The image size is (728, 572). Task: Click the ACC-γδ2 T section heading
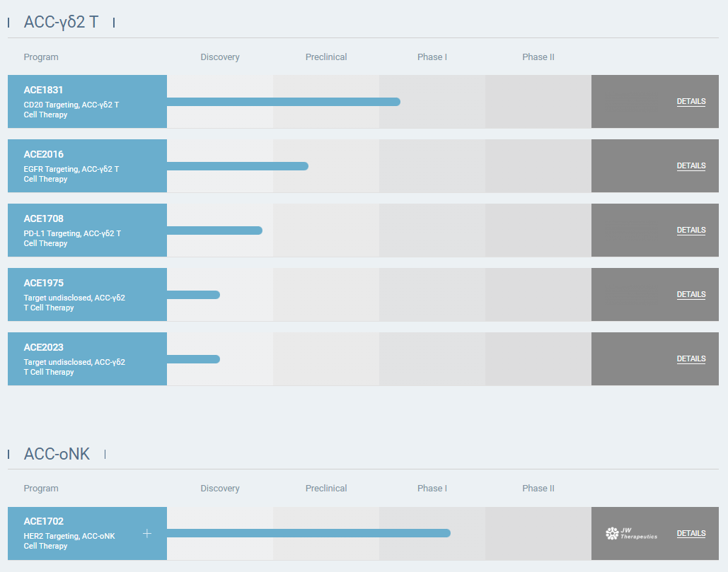(x=61, y=23)
